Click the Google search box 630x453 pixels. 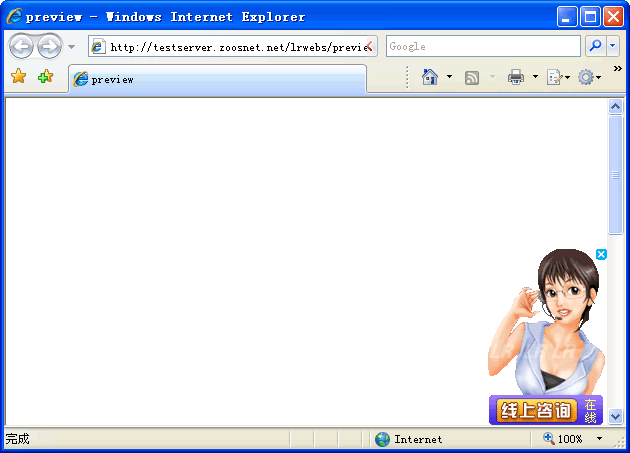(482, 46)
